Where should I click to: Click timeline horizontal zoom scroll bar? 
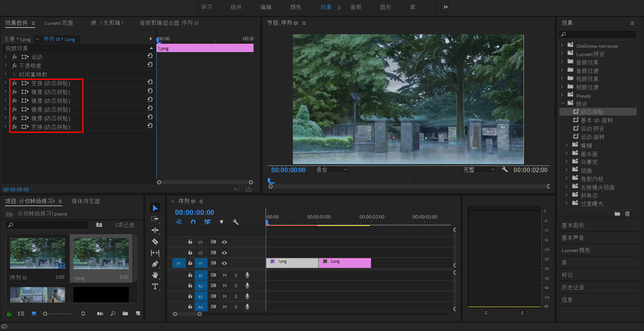[x=187, y=314]
